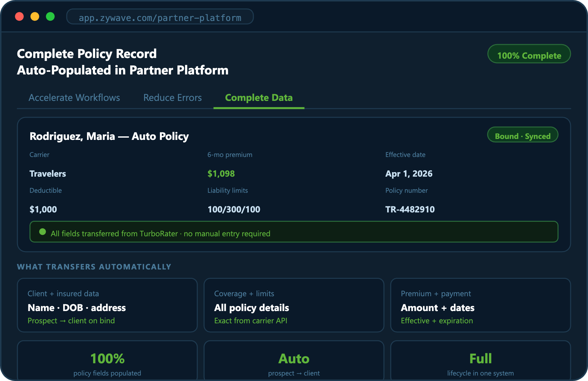Click the $1,098 premium value

[221, 174]
